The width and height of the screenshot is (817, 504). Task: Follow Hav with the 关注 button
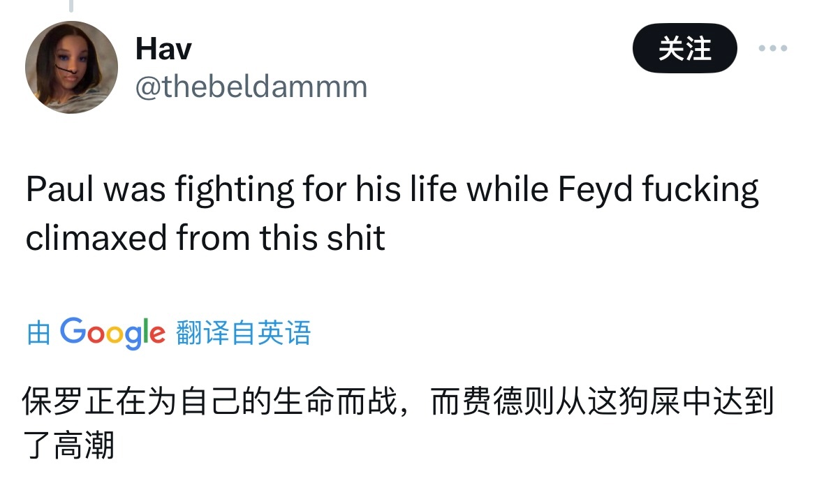click(x=684, y=48)
